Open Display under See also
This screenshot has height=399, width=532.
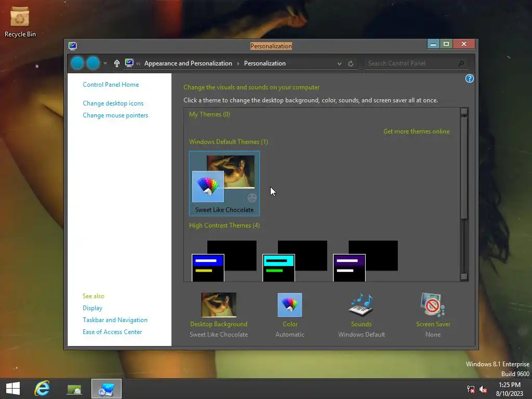pos(92,308)
